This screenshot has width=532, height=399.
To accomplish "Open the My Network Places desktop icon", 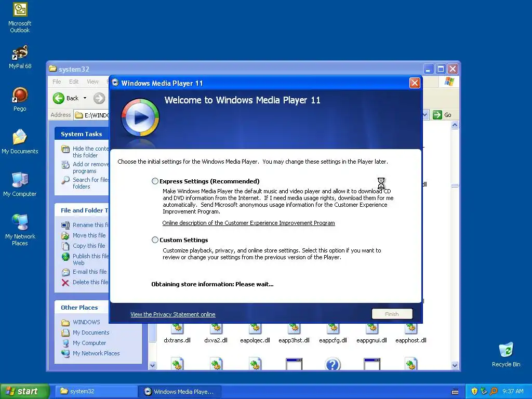I will [20, 230].
